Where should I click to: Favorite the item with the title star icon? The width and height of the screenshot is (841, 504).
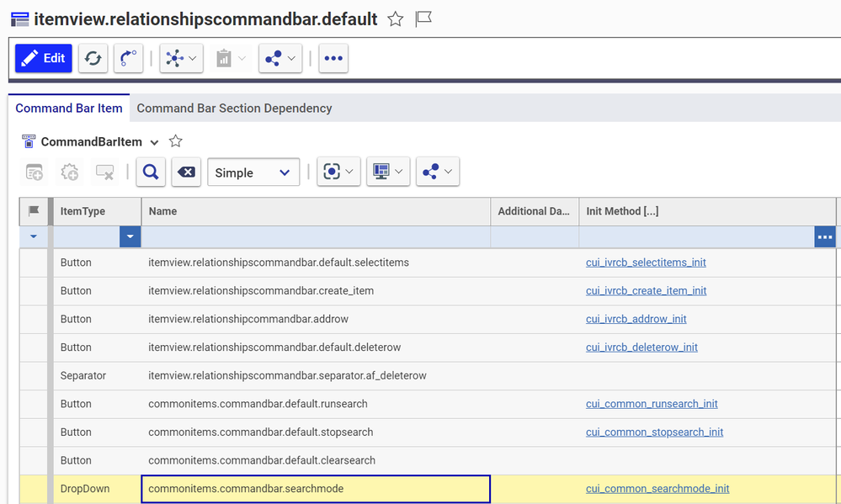point(395,19)
